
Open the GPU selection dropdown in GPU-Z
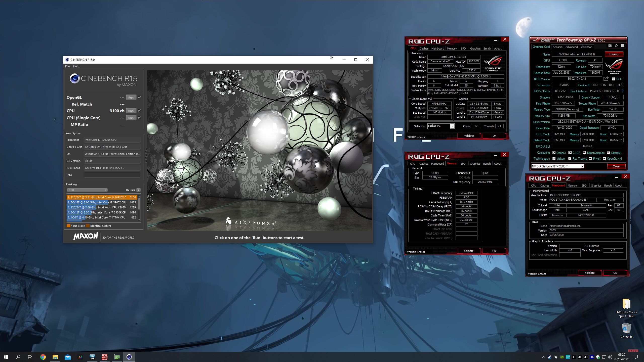coord(557,166)
